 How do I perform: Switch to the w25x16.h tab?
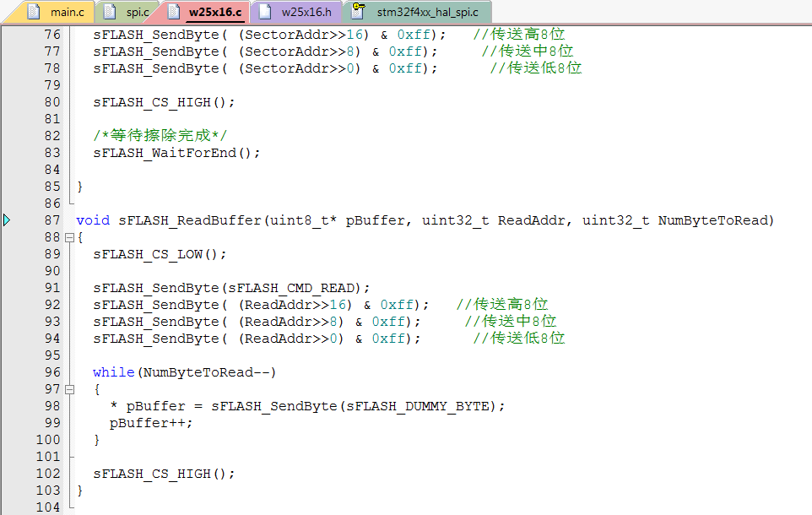[297, 12]
